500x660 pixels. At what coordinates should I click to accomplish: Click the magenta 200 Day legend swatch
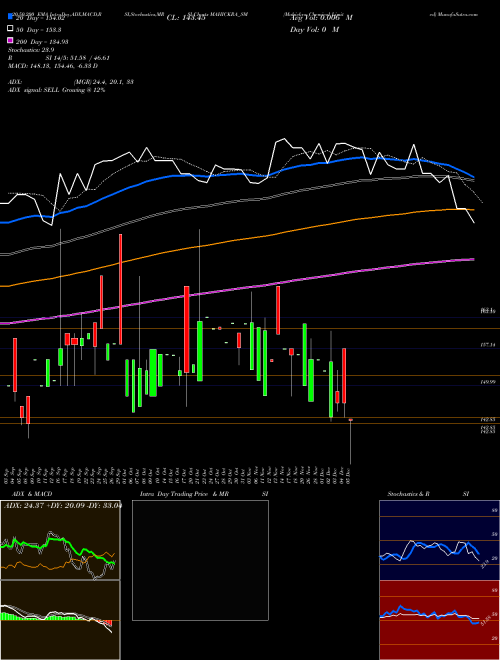(10, 40)
